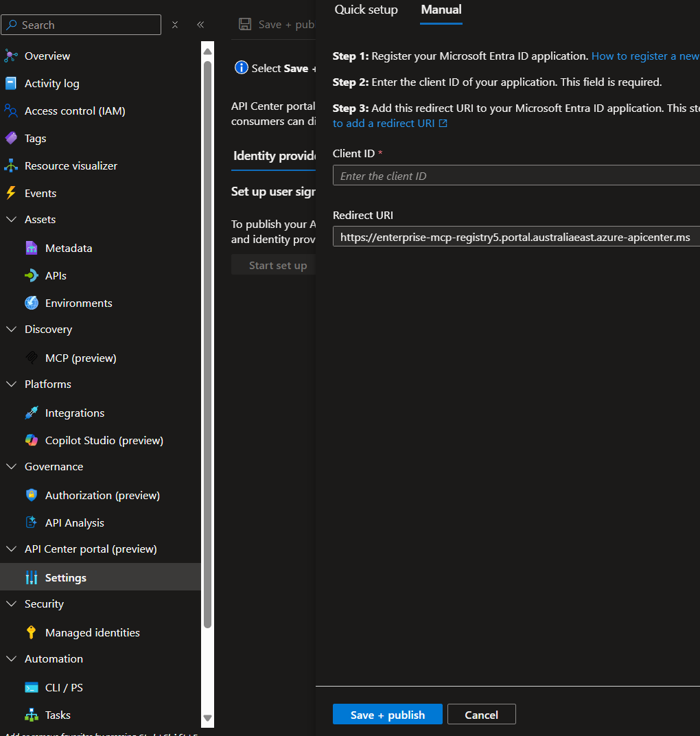Click the Tags icon in the sidebar
Screen dimensions: 700x736
(x=10, y=138)
